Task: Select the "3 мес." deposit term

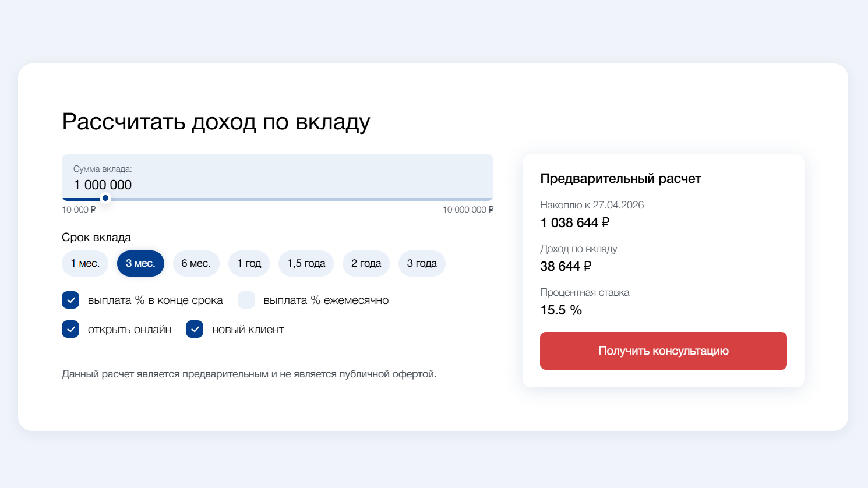Action: click(x=140, y=263)
